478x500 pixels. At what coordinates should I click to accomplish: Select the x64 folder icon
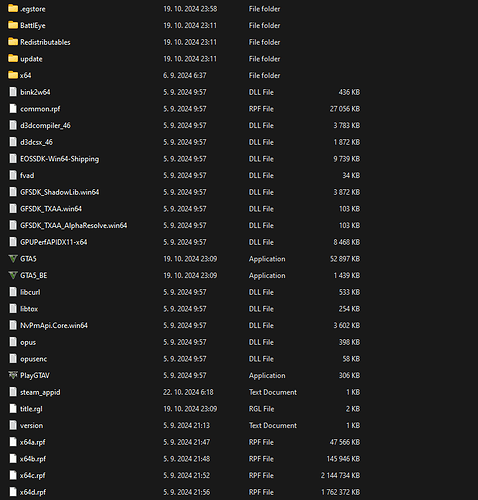13,75
